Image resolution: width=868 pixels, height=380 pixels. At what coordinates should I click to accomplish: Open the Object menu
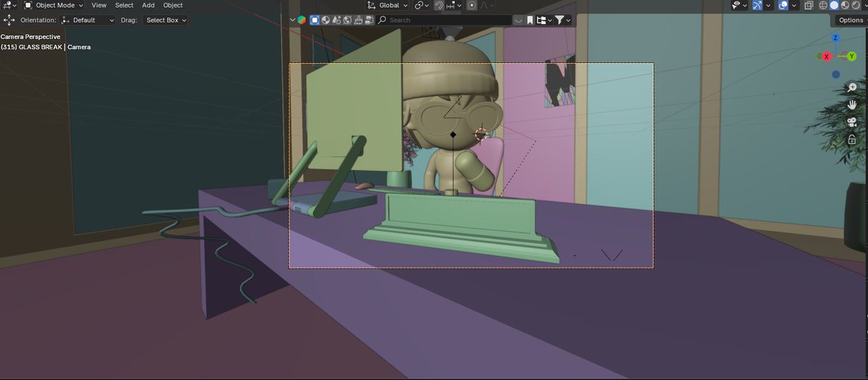point(173,5)
